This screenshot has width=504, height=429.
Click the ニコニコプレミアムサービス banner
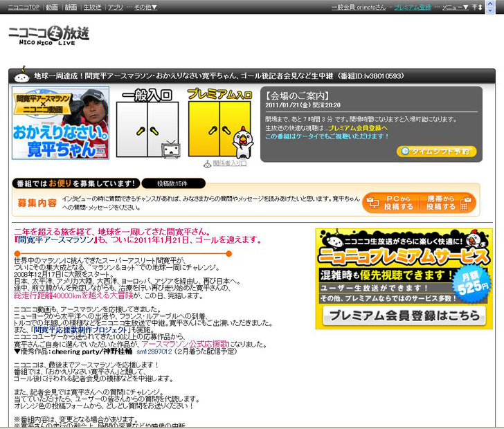(404, 279)
